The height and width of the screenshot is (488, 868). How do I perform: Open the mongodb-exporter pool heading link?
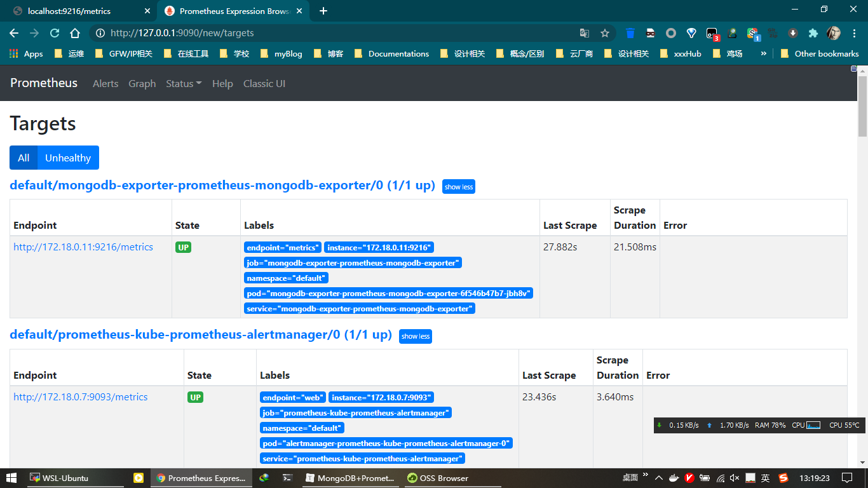[x=222, y=186]
